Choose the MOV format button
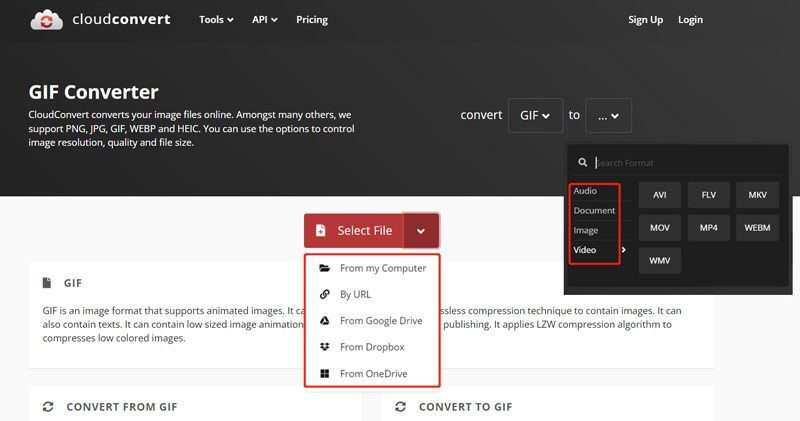Image resolution: width=800 pixels, height=421 pixels. [660, 228]
